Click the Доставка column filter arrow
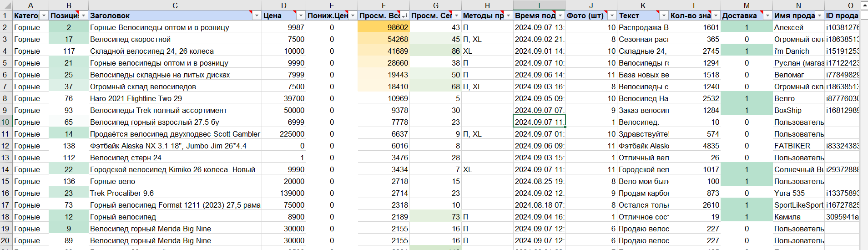Screen dimensions: 868x250 tap(767, 15)
